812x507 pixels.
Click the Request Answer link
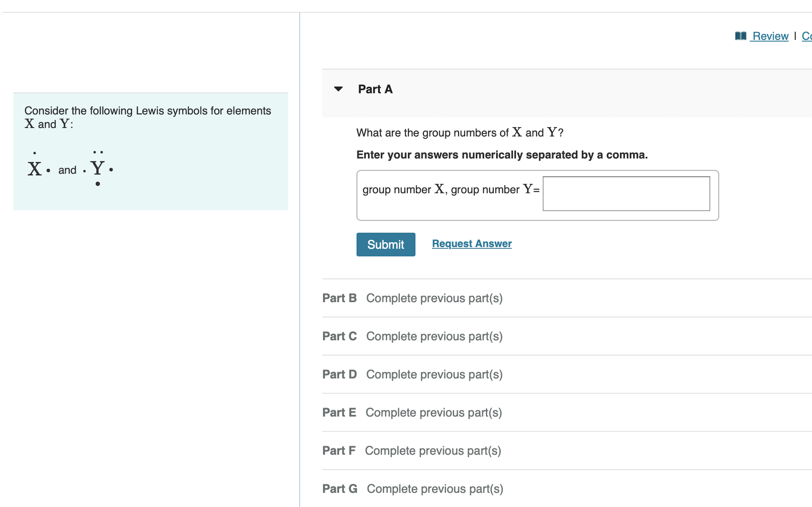[471, 243]
